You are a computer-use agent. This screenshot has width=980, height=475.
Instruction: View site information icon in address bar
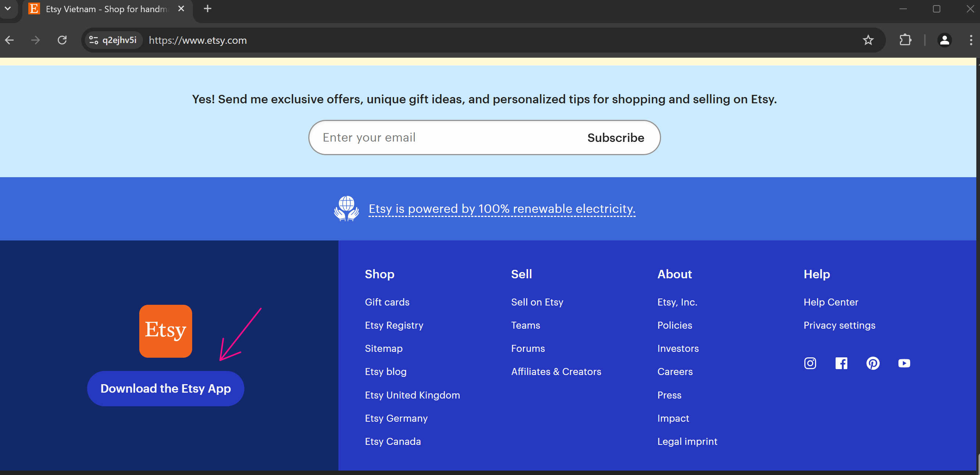tap(94, 40)
